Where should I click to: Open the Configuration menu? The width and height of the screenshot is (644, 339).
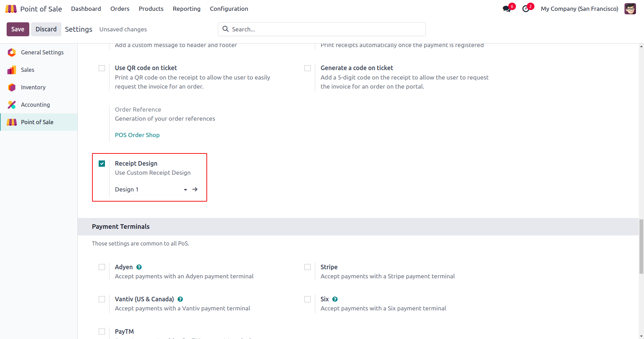[229, 9]
